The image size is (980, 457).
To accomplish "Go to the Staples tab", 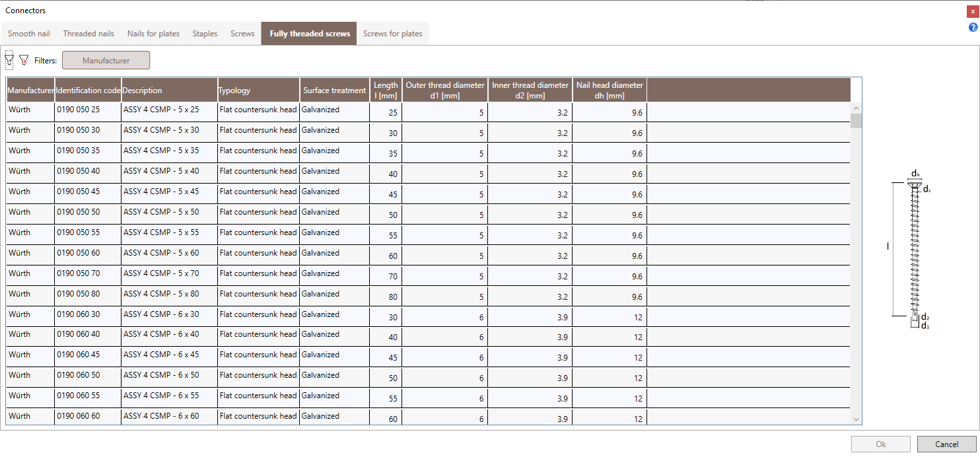I will point(205,34).
